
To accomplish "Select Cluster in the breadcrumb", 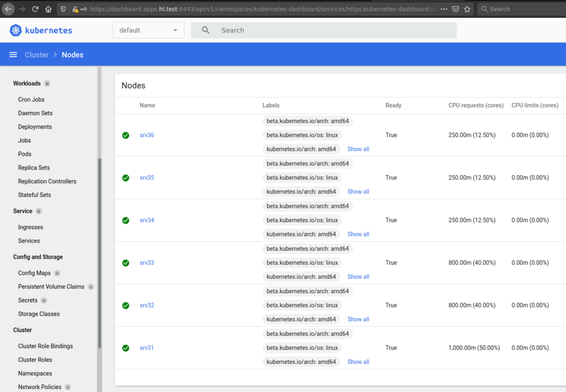I will click(36, 55).
